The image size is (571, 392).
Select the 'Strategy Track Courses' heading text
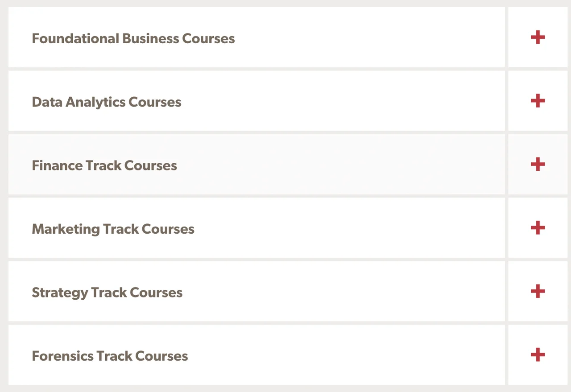coord(107,293)
